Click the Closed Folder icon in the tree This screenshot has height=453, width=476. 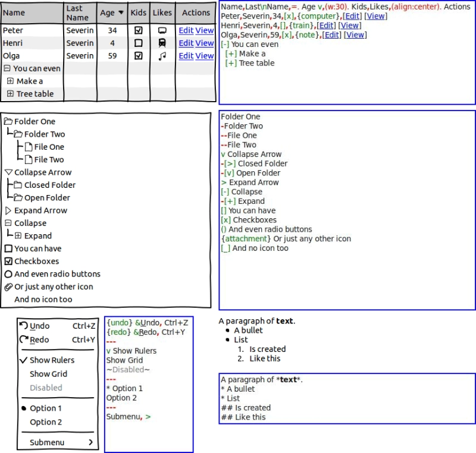pyautogui.click(x=18, y=185)
